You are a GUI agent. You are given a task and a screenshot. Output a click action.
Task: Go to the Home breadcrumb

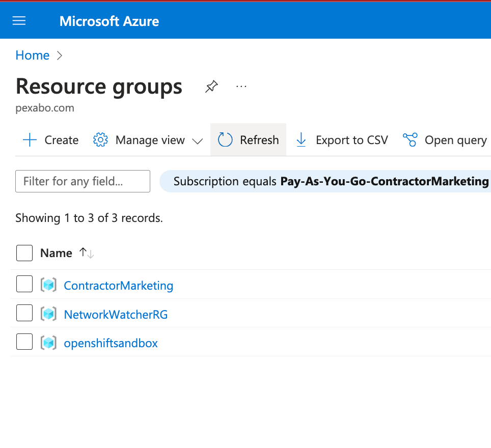(33, 55)
